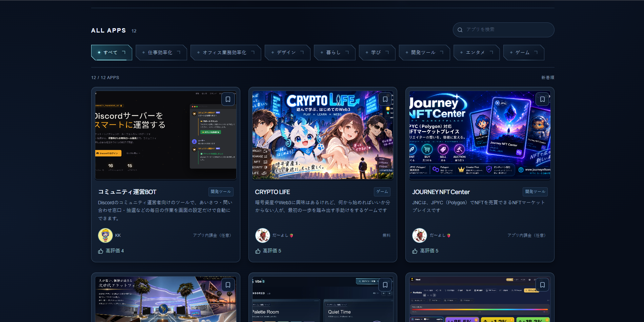The width and height of the screenshot is (644, 322).
Task: Click the ALL APPS heading
Action: (x=108, y=31)
